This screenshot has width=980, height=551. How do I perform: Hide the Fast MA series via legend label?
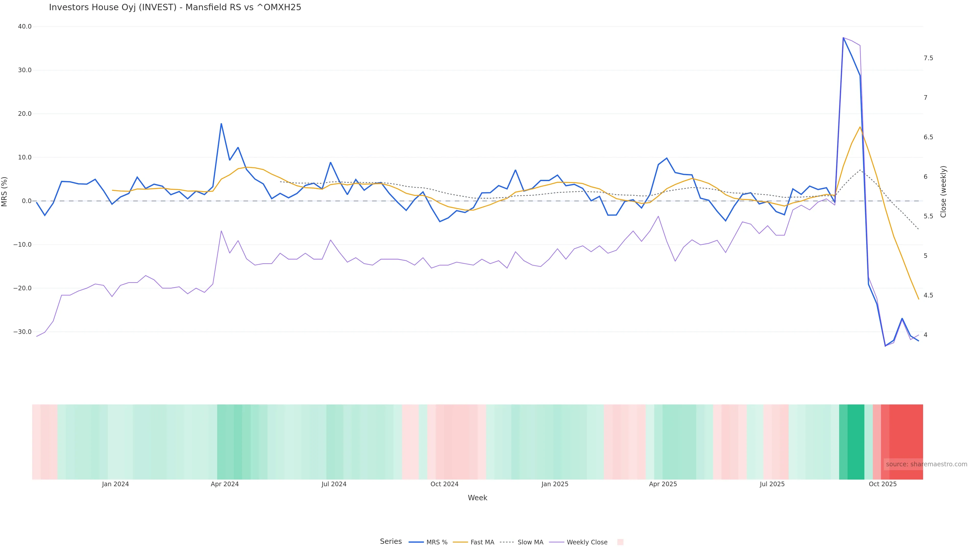coord(482,542)
